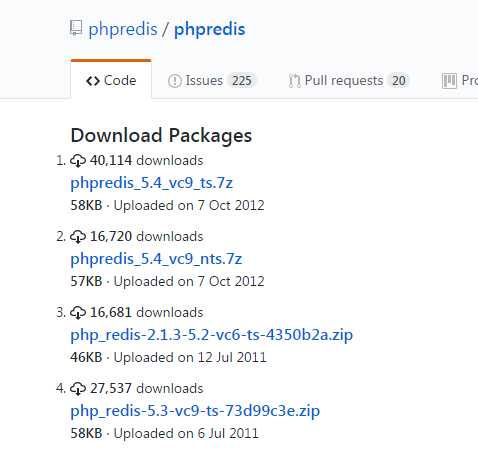
Task: Open the Pull requests tab
Action: pyautogui.click(x=348, y=81)
